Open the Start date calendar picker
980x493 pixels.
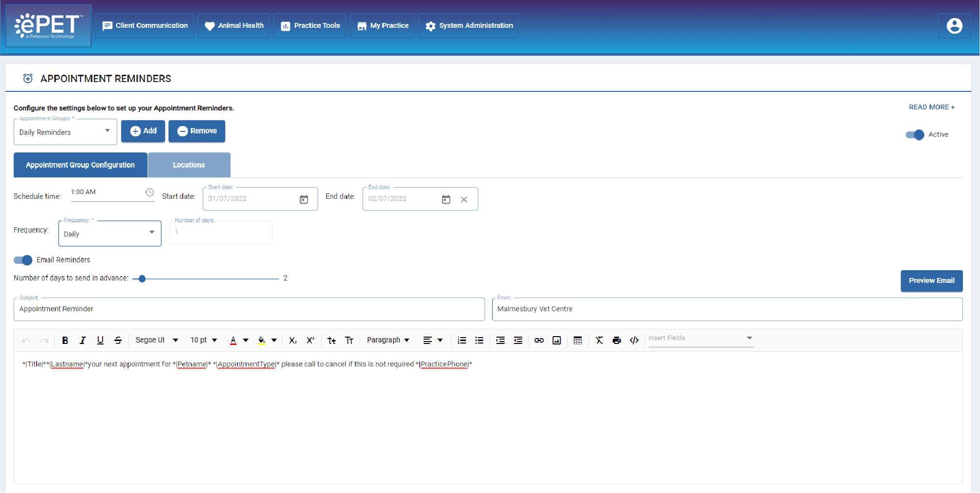click(304, 199)
